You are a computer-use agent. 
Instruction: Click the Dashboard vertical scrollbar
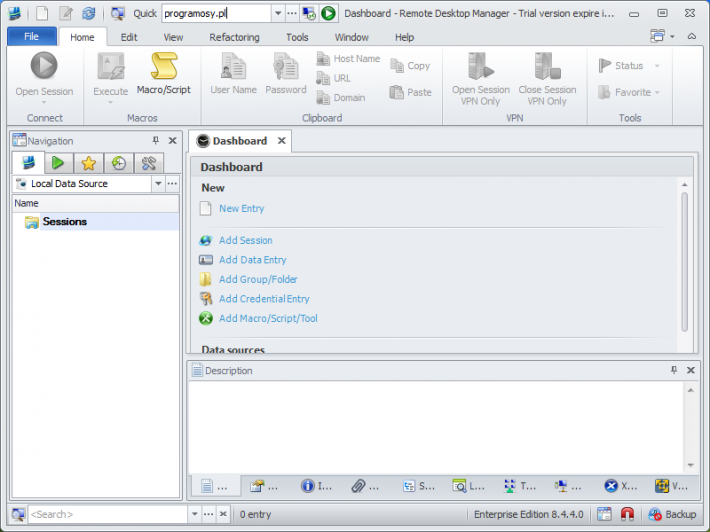[x=685, y=262]
